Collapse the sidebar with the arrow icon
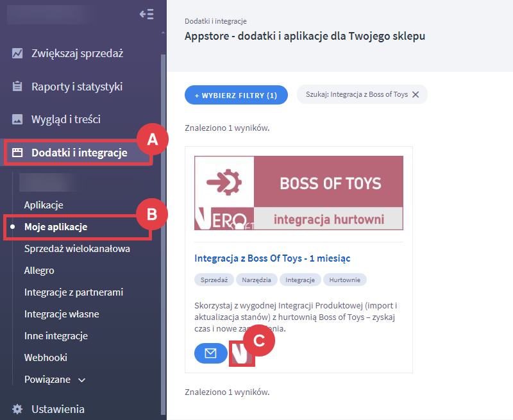 point(147,14)
